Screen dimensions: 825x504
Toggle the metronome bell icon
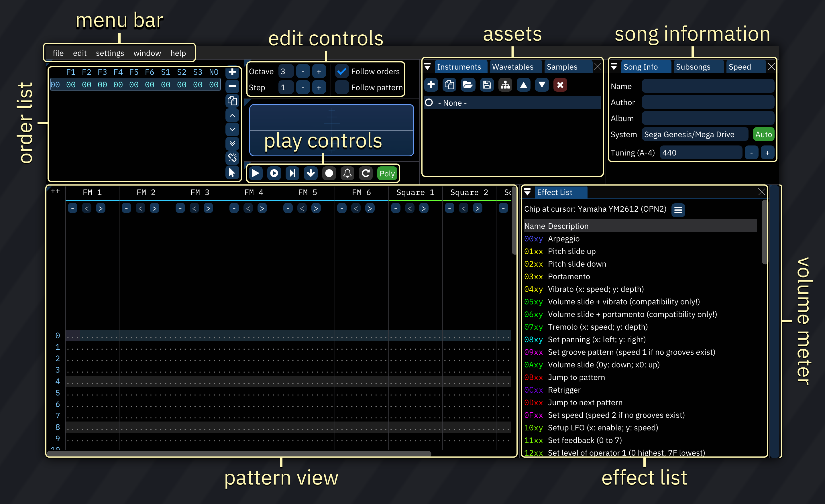click(347, 173)
